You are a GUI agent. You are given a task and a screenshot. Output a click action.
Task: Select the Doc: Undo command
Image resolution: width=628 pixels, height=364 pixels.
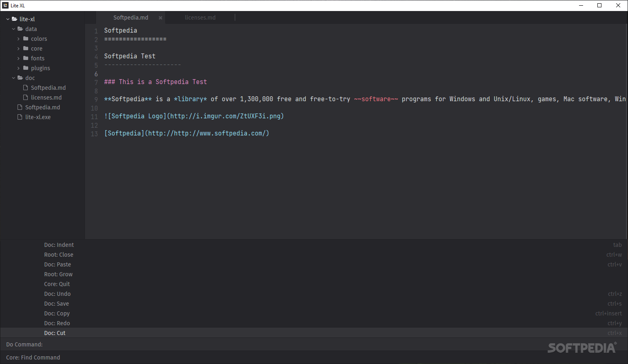point(314,294)
